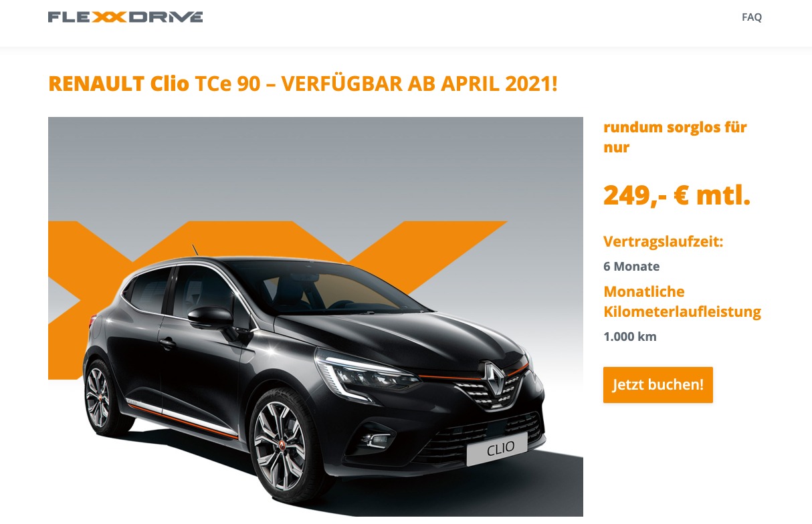The width and height of the screenshot is (812, 524).
Task: Click the CLIO license plate
Action: tap(497, 448)
